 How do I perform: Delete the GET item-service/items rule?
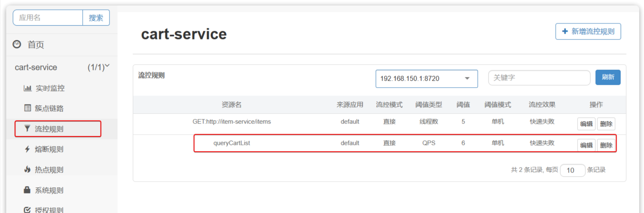coord(606,124)
